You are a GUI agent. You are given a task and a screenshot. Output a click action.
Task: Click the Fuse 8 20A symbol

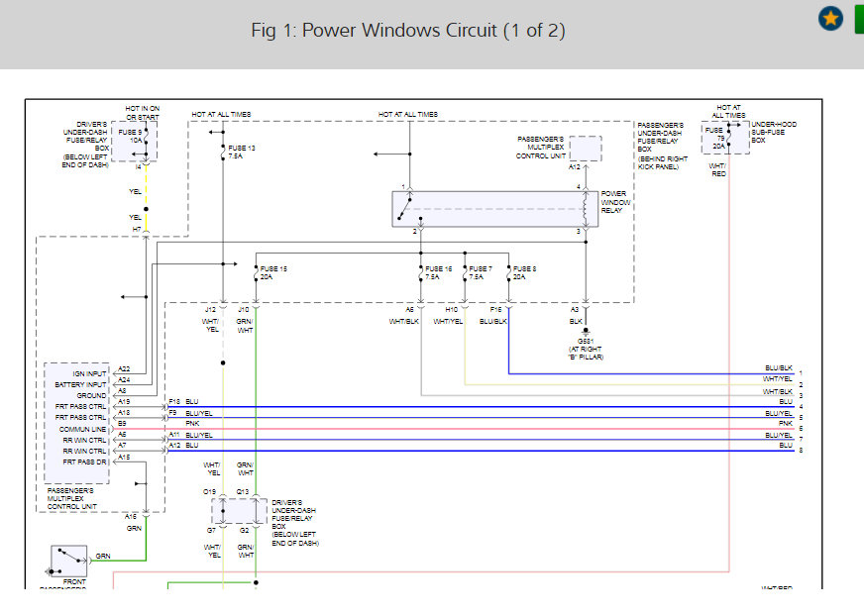(508, 274)
